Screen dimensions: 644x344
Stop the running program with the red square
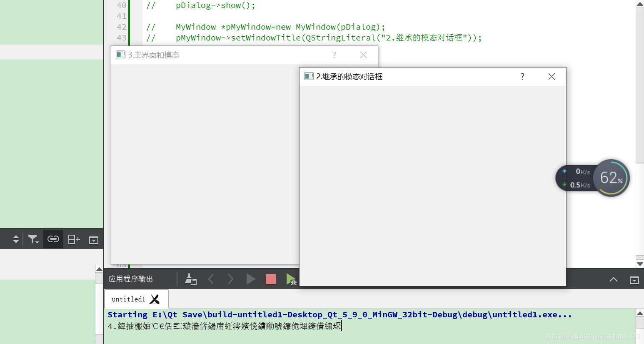pyautogui.click(x=271, y=279)
